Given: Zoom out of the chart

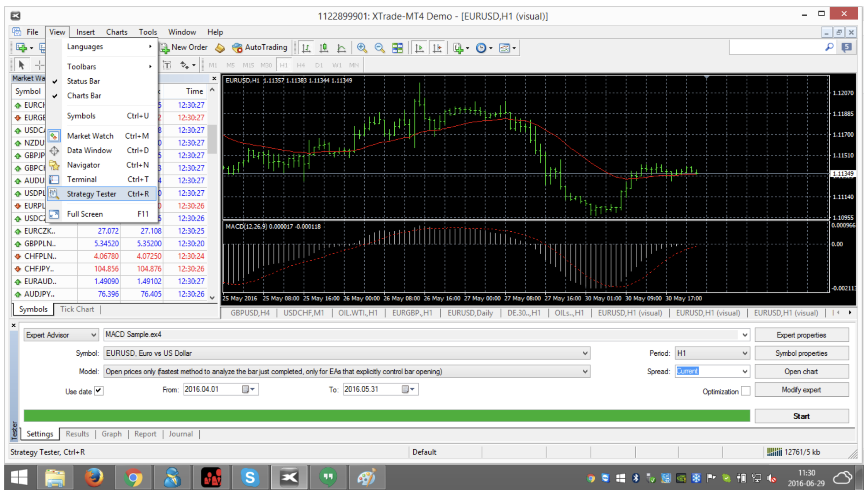Looking at the screenshot, I should (x=379, y=48).
